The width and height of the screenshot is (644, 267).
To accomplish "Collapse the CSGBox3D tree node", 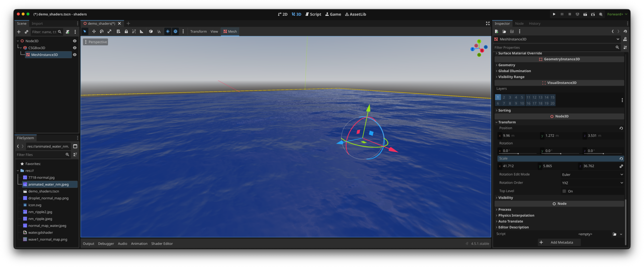I will pos(21,48).
